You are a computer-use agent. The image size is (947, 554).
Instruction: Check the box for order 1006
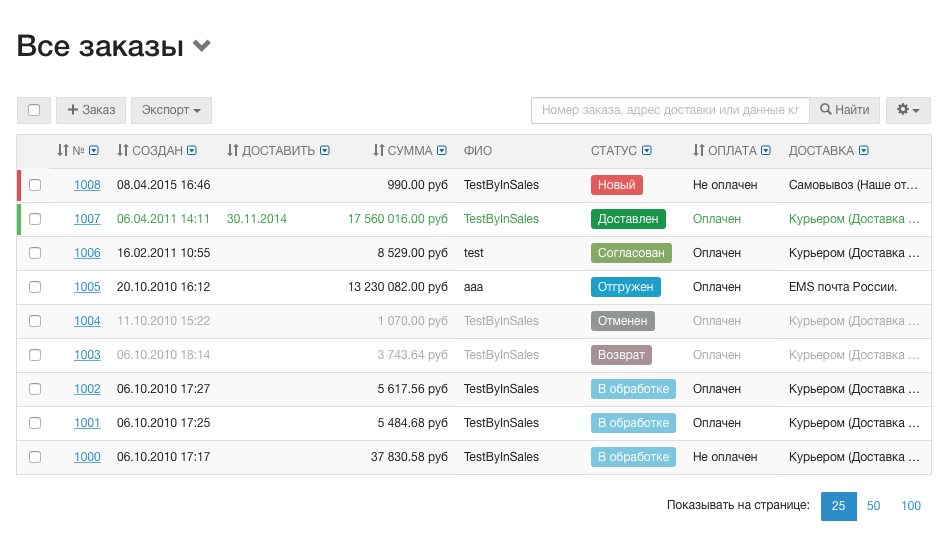coord(35,253)
